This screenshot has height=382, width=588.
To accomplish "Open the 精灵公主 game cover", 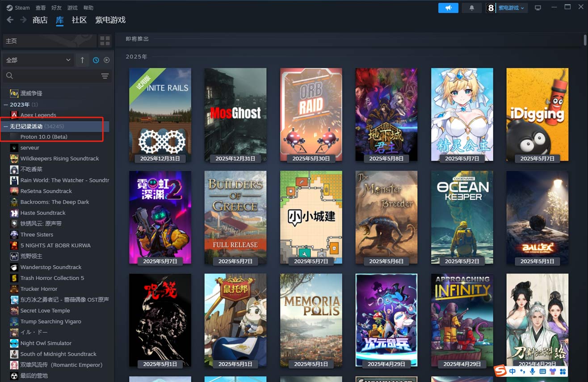I will tap(462, 115).
